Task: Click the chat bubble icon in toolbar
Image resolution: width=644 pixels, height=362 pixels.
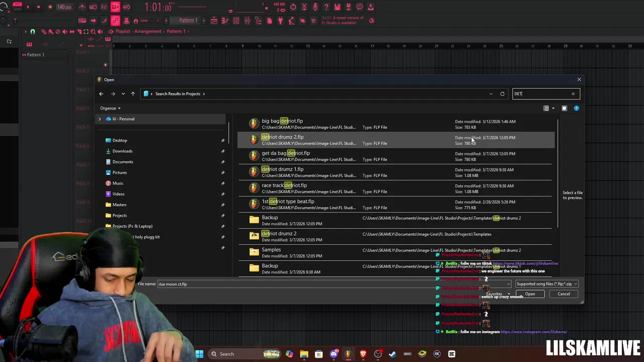Action: (x=359, y=7)
